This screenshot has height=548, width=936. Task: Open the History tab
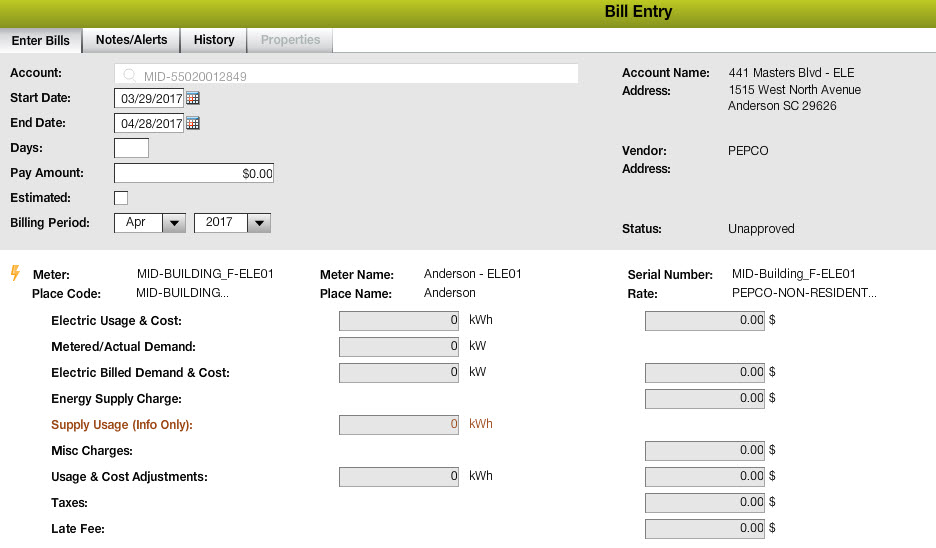pos(214,40)
